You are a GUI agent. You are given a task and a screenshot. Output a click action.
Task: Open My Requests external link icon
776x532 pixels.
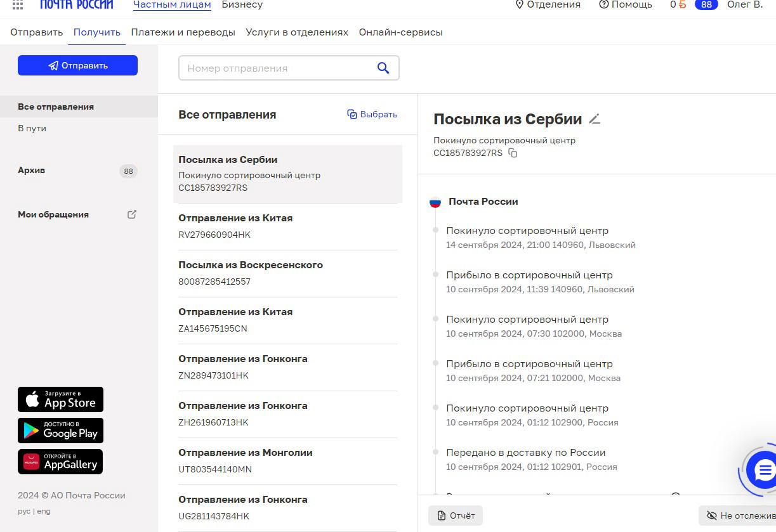[132, 214]
